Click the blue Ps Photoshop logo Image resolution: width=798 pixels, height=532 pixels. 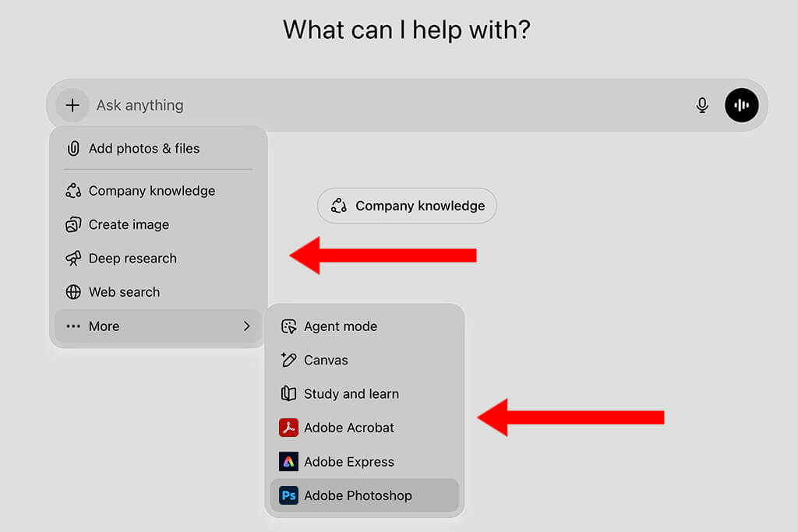tap(288, 495)
